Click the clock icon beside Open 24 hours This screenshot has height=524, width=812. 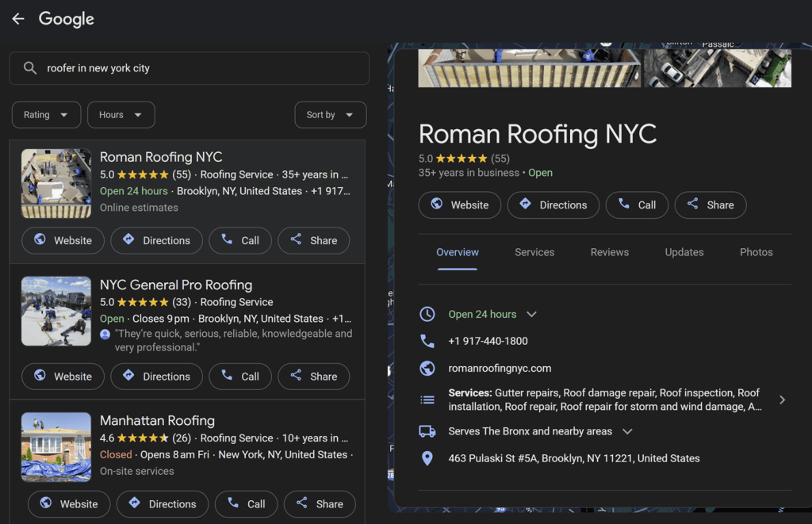pos(427,314)
